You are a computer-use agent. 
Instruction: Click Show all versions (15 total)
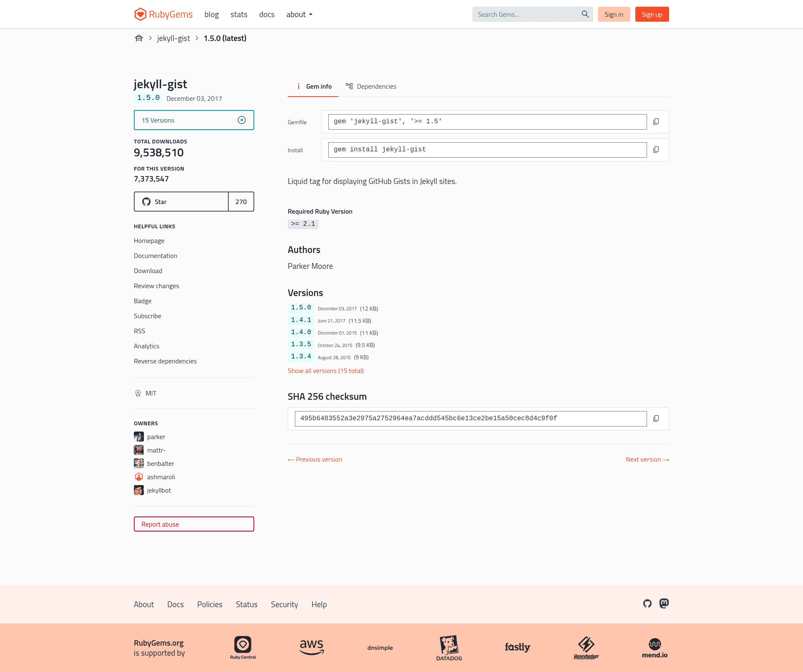326,371
